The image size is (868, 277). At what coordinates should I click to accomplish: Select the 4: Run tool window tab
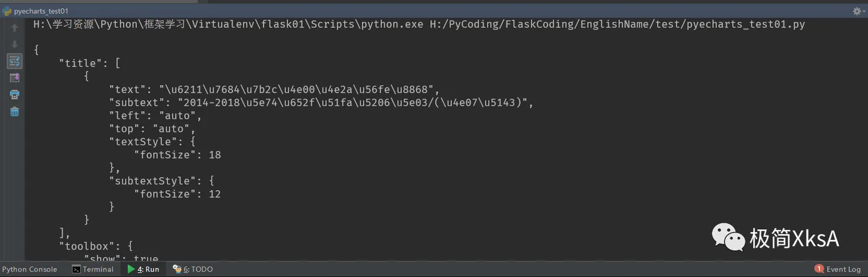point(143,269)
